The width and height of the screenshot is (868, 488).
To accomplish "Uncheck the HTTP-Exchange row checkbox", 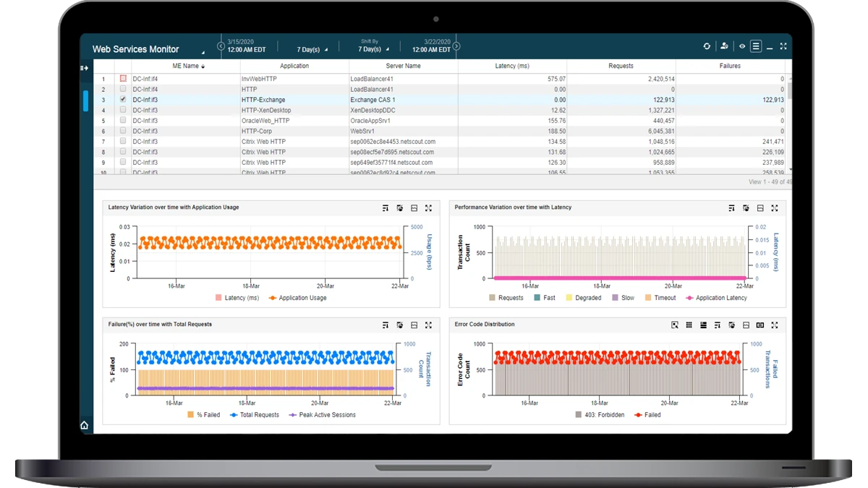I will pos(123,99).
